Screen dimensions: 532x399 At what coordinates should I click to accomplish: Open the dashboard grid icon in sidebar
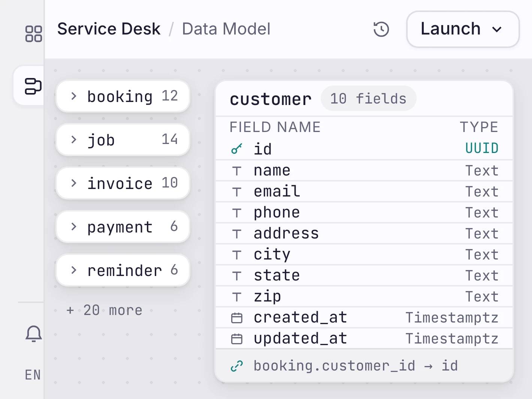pyautogui.click(x=33, y=33)
